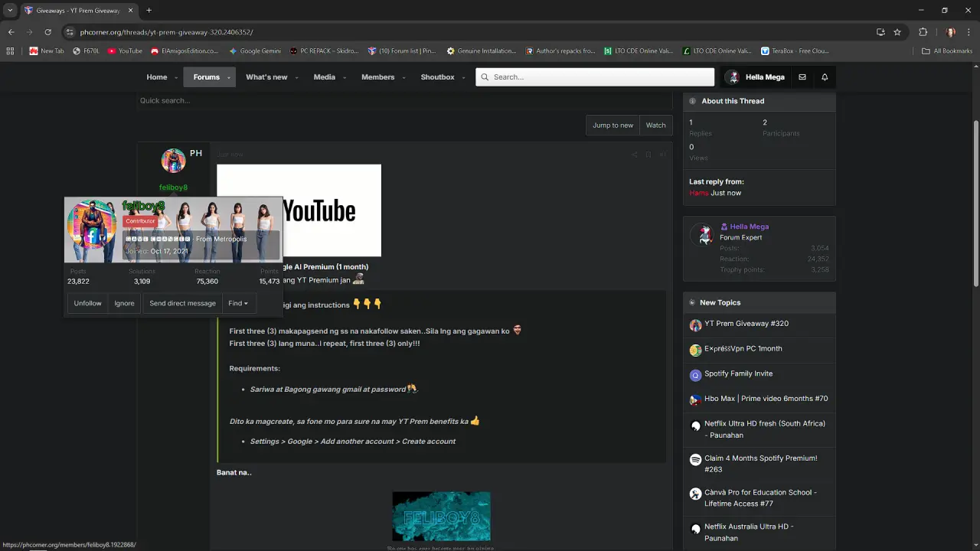Screen dimensions: 980x551
Task: Expand the Members menu dropdown arrow
Action: (403, 77)
